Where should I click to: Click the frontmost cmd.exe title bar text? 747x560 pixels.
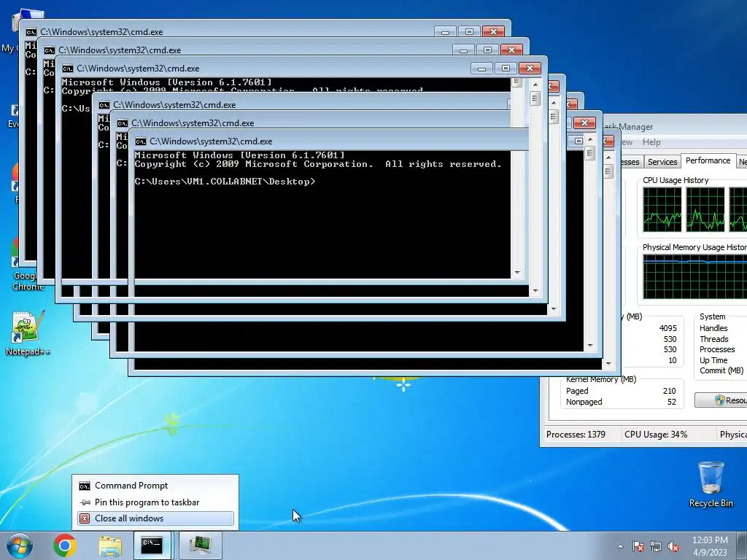click(x=211, y=141)
